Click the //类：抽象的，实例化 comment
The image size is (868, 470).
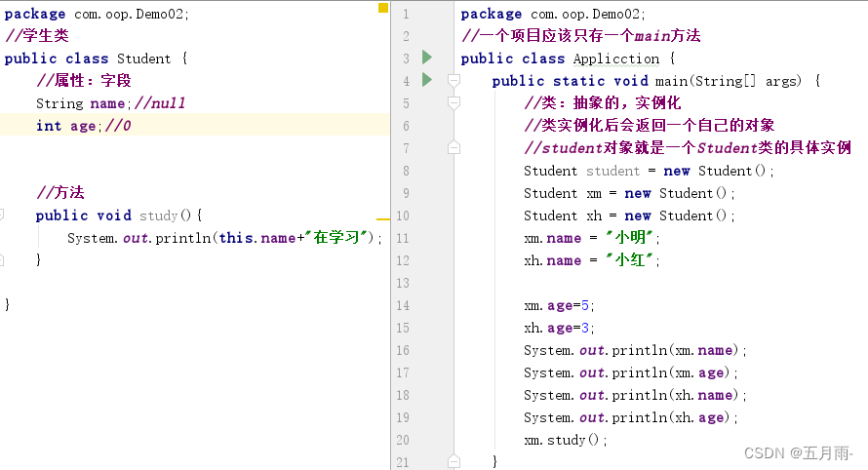click(x=603, y=103)
